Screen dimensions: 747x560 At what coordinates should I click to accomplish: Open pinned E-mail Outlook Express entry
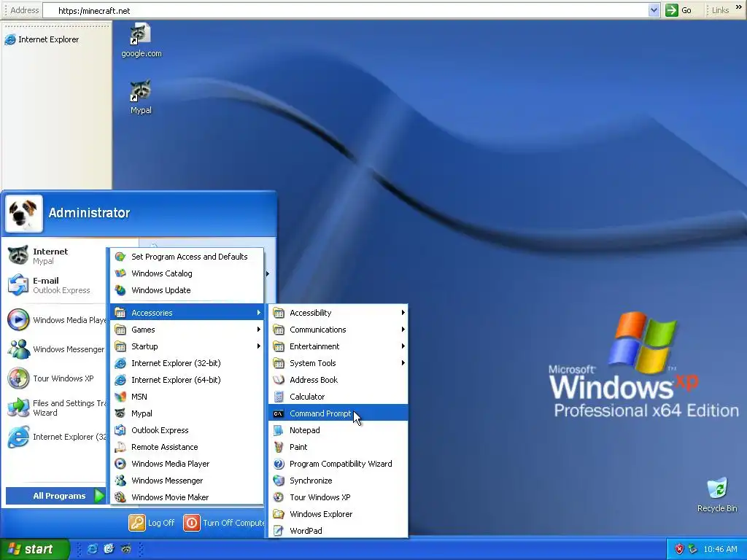click(55, 285)
